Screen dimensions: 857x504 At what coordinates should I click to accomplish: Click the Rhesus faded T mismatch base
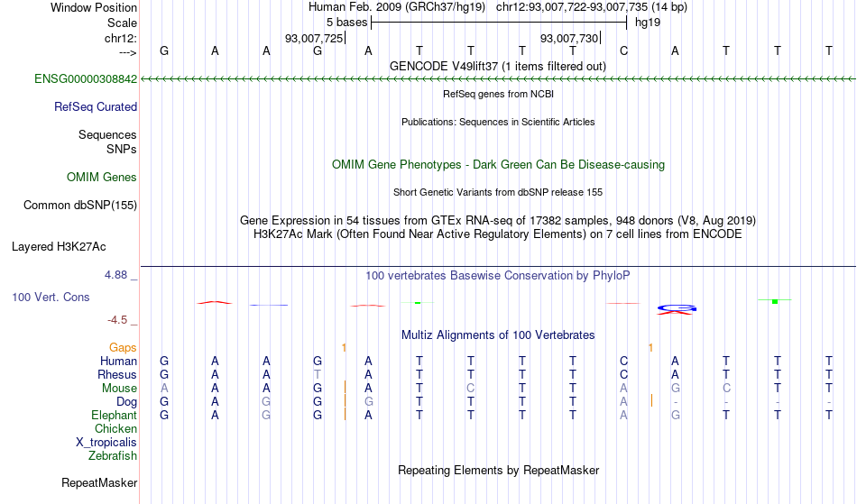(x=318, y=375)
